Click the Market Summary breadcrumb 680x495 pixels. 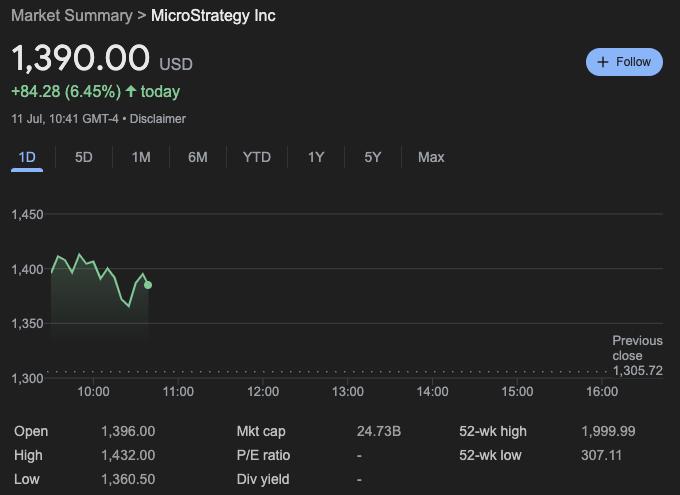pyautogui.click(x=71, y=16)
